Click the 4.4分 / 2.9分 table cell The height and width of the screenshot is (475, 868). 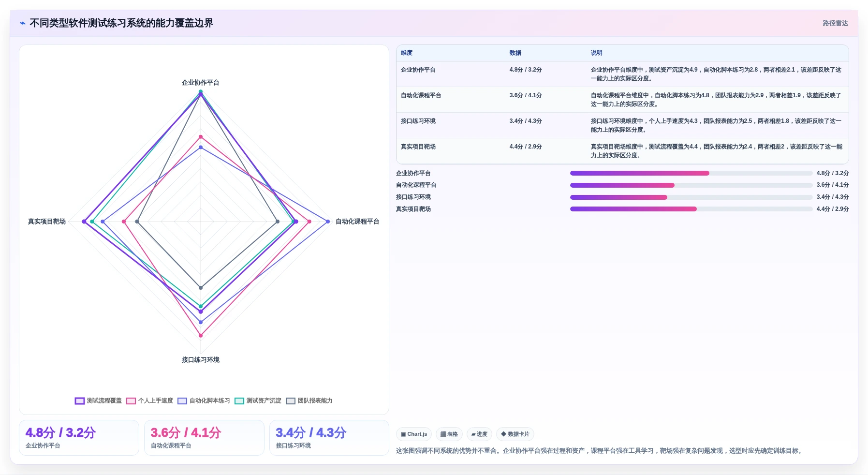click(545, 151)
